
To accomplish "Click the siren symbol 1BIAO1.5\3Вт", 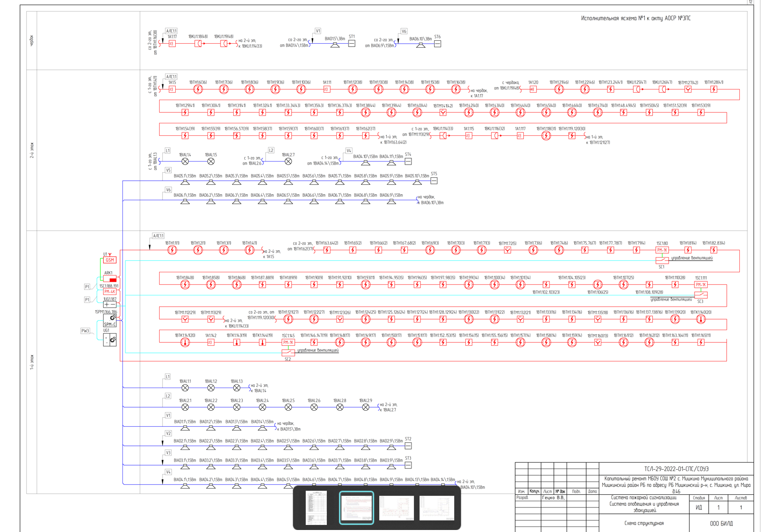I will point(334,45).
